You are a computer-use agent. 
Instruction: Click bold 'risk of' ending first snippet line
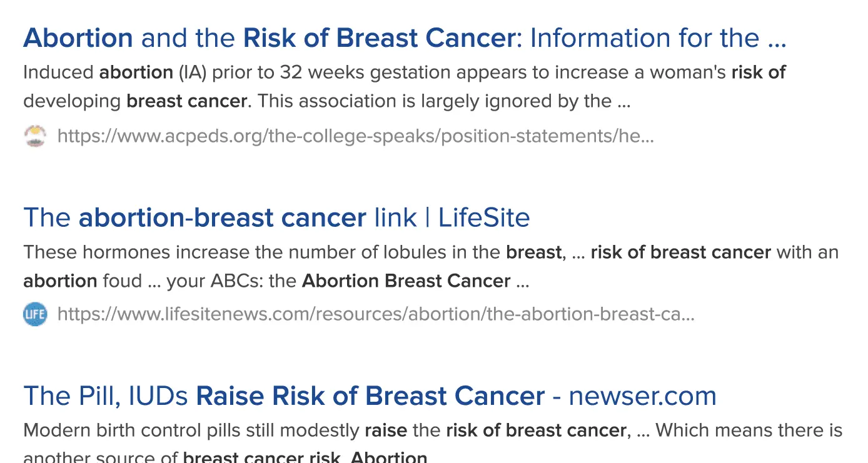tap(758, 72)
